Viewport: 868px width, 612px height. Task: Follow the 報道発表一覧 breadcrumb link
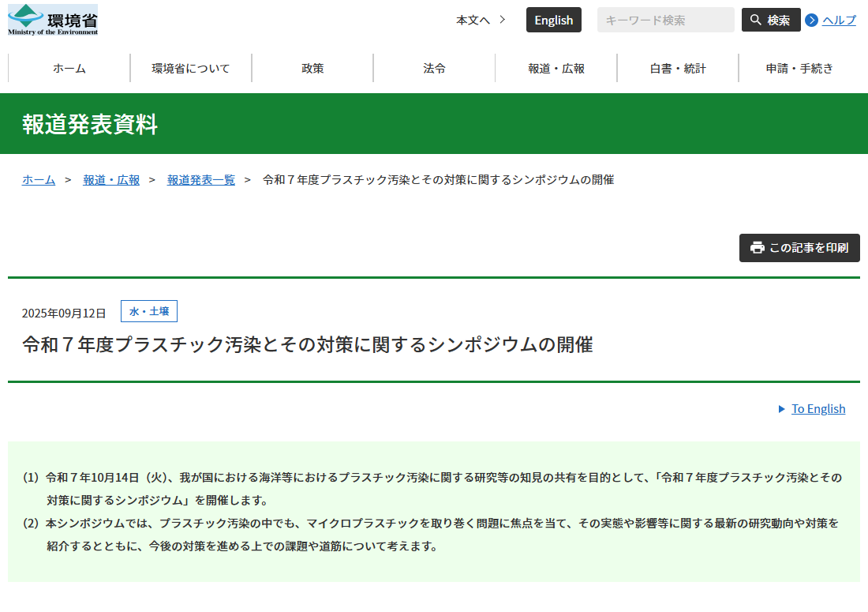tap(201, 179)
